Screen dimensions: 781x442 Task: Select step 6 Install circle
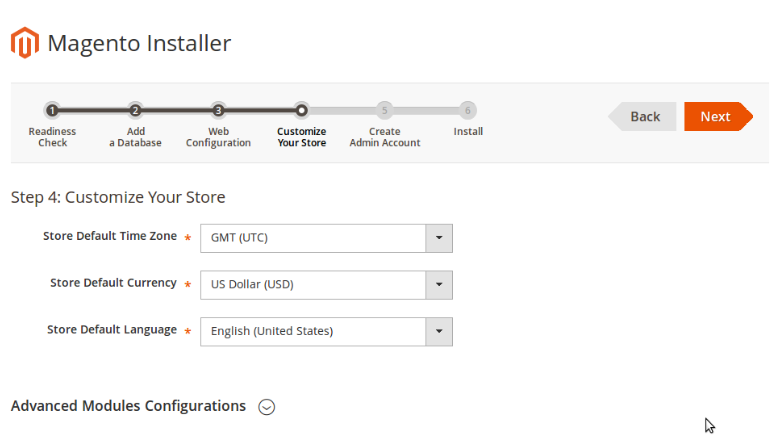coord(468,110)
